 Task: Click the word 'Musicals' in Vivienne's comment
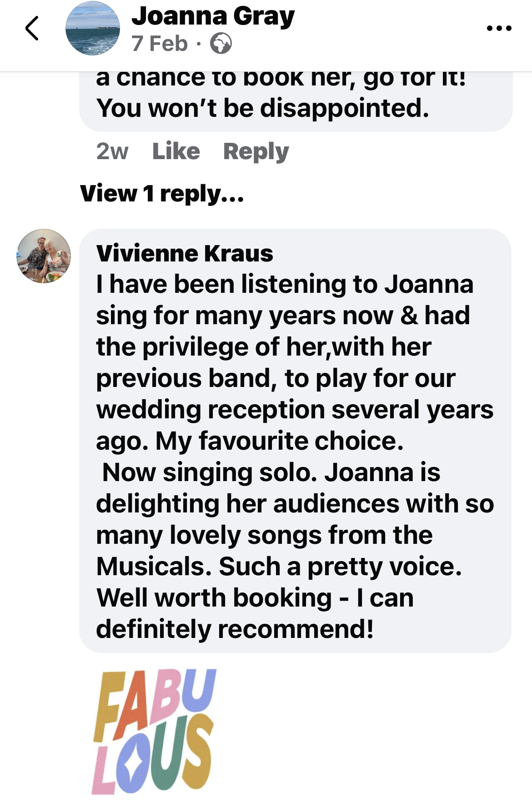pos(154,567)
